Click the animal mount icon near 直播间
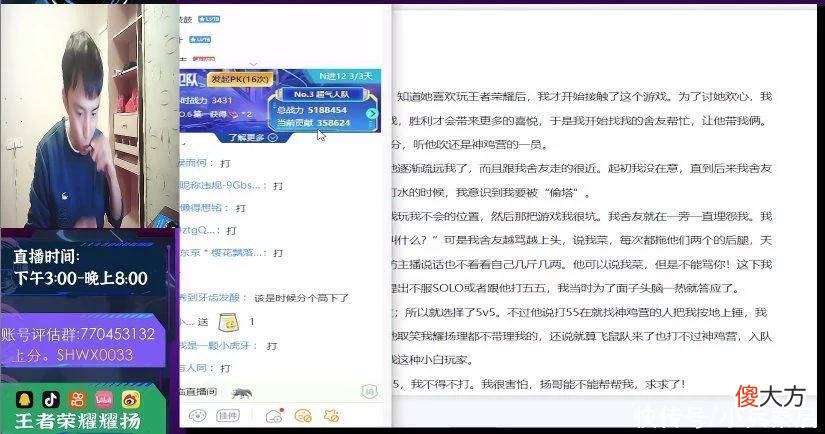The height and width of the screenshot is (434, 825). (x=242, y=392)
